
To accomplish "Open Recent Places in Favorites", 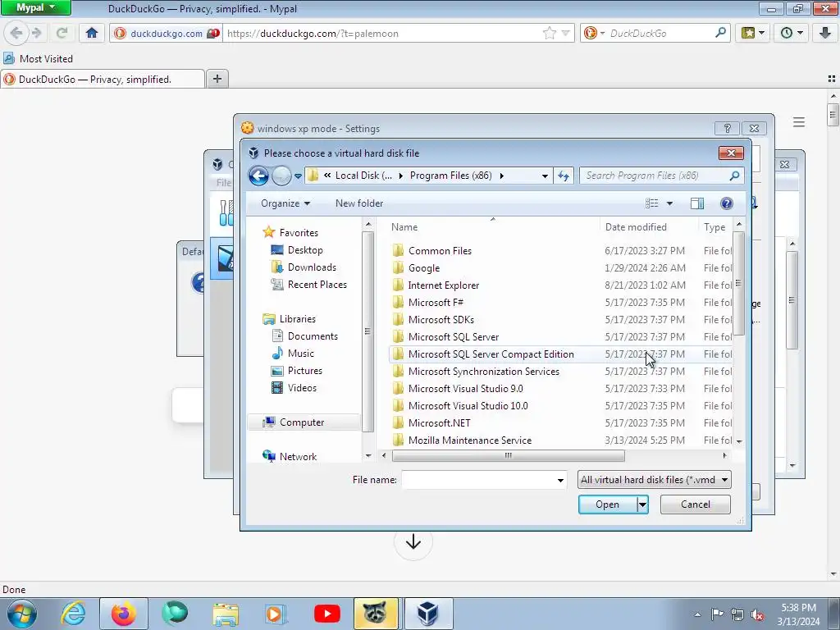I will (x=317, y=285).
